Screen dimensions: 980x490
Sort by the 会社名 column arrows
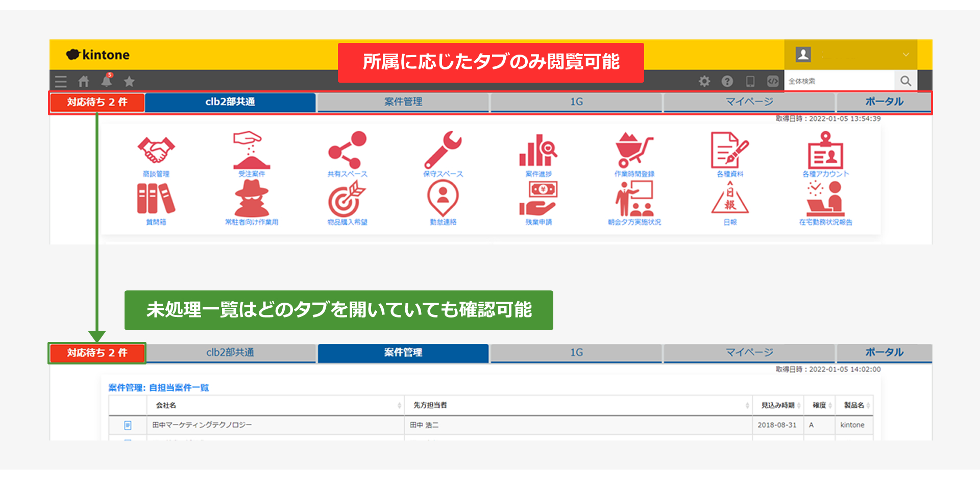[399, 405]
